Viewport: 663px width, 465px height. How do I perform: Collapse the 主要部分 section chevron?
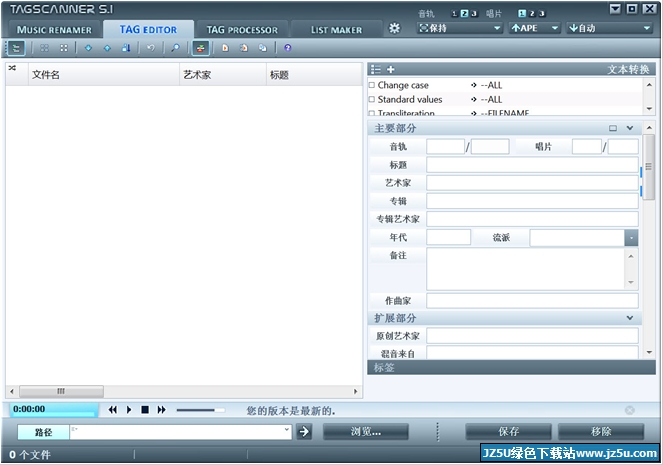pos(630,128)
